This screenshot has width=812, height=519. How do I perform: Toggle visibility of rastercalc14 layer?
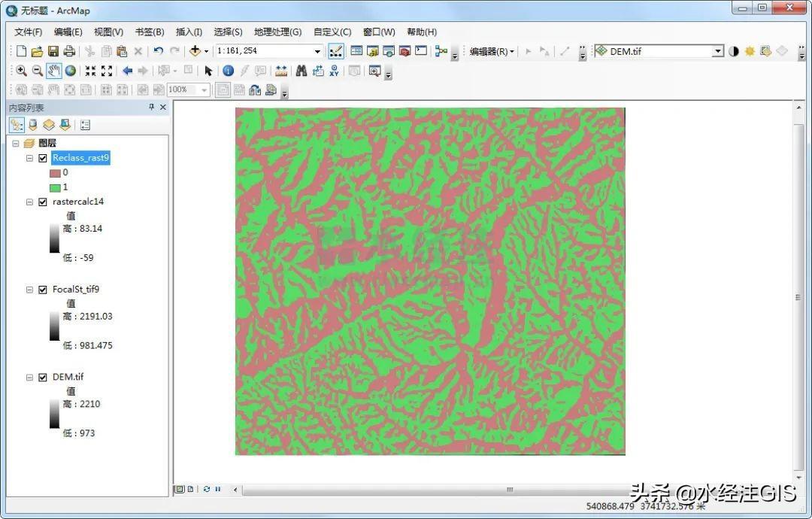tap(43, 202)
